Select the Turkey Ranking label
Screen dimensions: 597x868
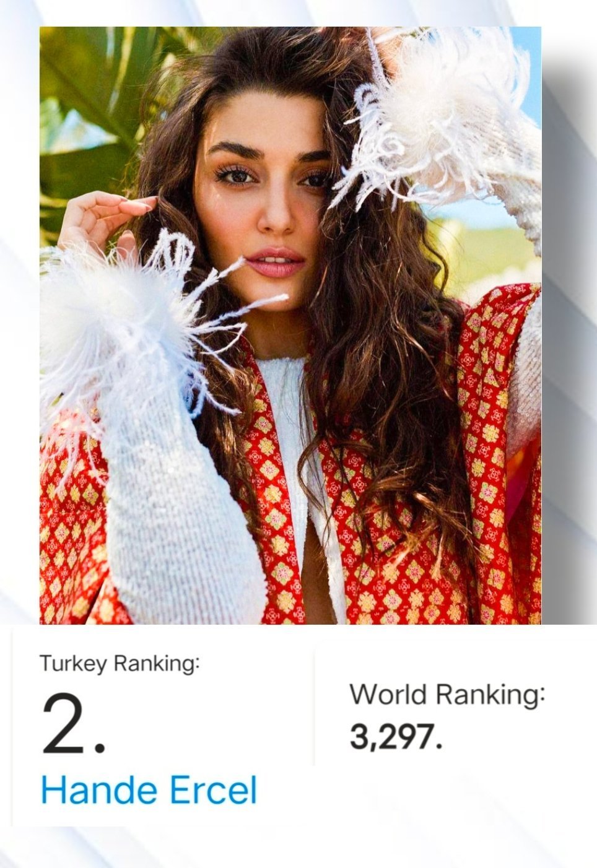(x=120, y=664)
